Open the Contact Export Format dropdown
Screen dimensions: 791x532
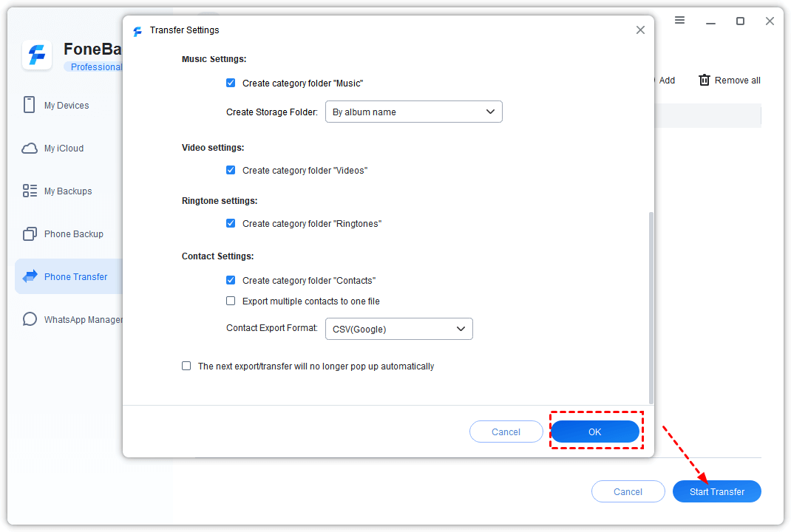(x=398, y=330)
